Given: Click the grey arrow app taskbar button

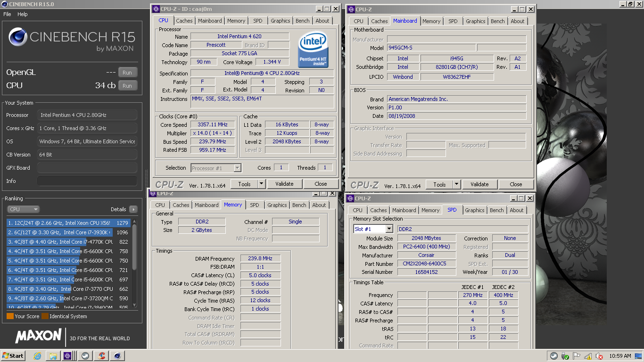Looking at the screenshot, I should tap(85, 356).
